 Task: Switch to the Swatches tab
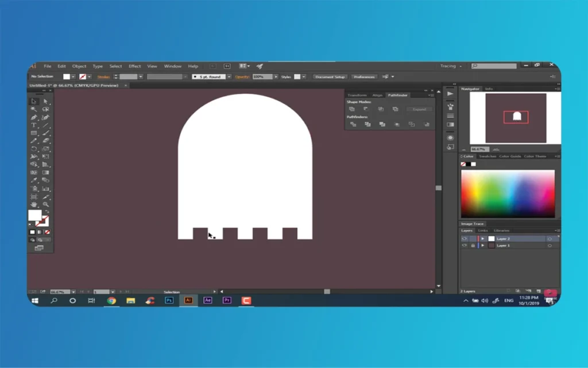[488, 156]
